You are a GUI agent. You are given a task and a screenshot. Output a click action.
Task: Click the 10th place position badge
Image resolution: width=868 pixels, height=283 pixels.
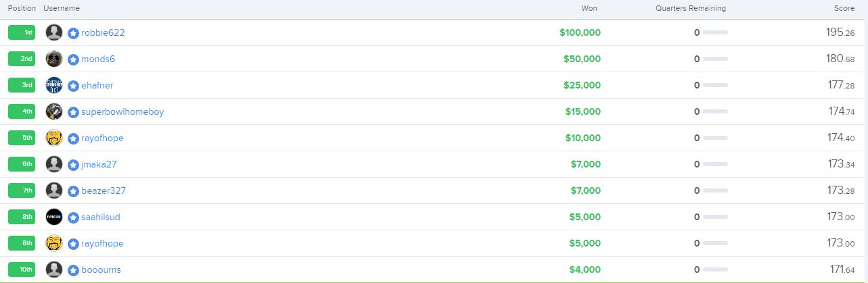pyautogui.click(x=22, y=269)
